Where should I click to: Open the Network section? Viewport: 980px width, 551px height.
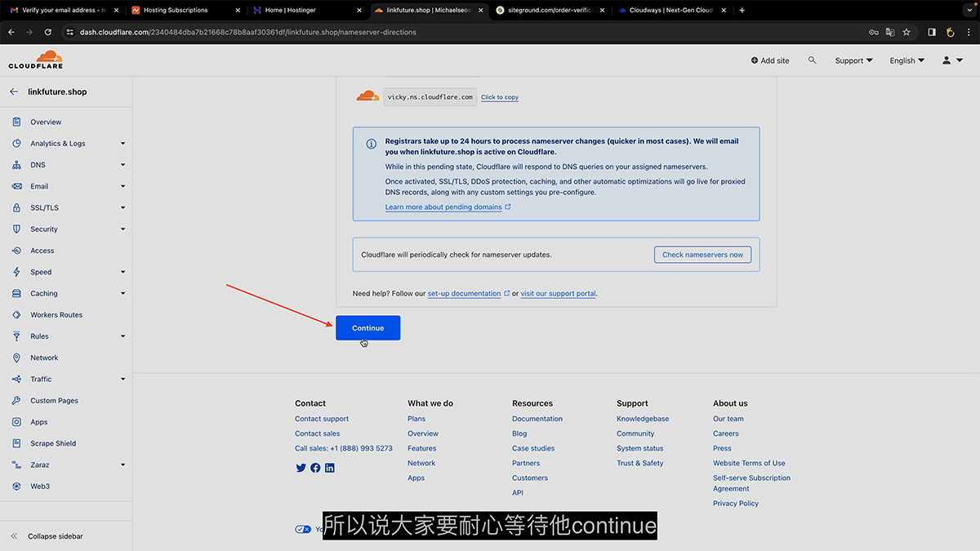click(44, 358)
